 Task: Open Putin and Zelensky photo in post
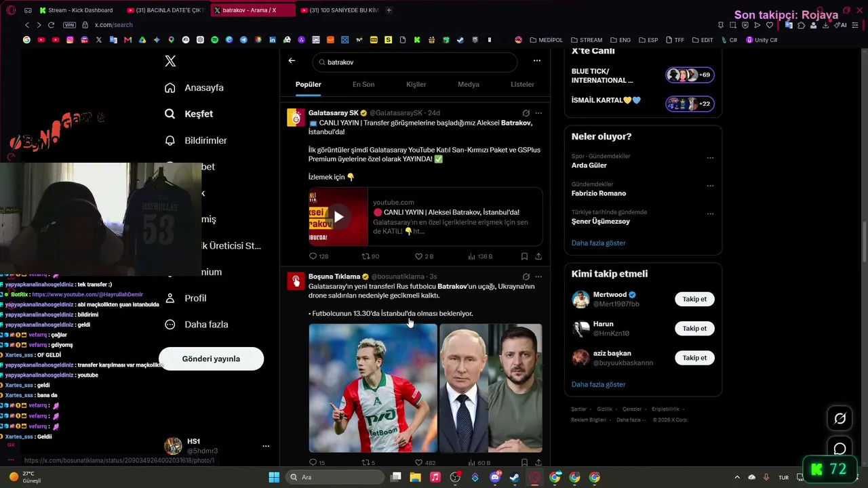click(x=490, y=388)
